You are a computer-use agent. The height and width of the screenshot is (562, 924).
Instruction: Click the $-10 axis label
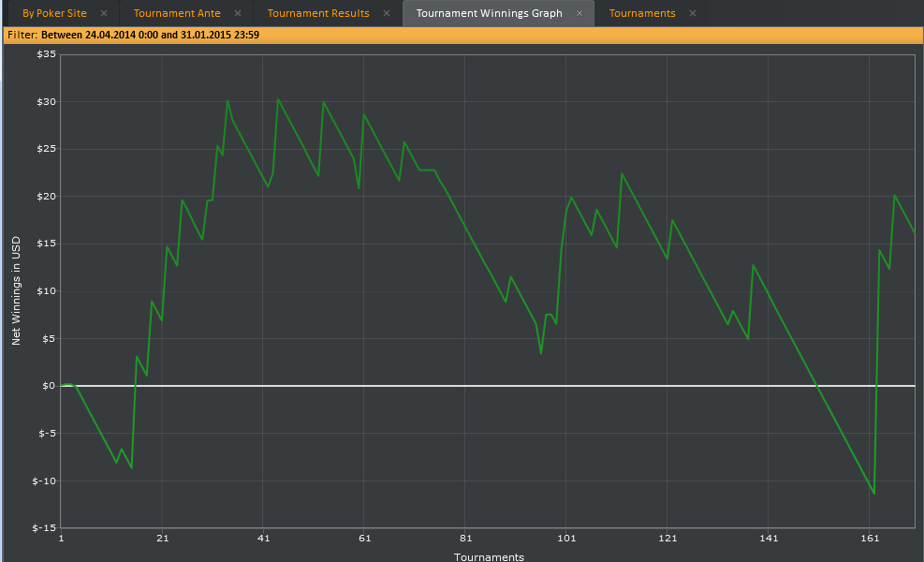pyautogui.click(x=45, y=481)
